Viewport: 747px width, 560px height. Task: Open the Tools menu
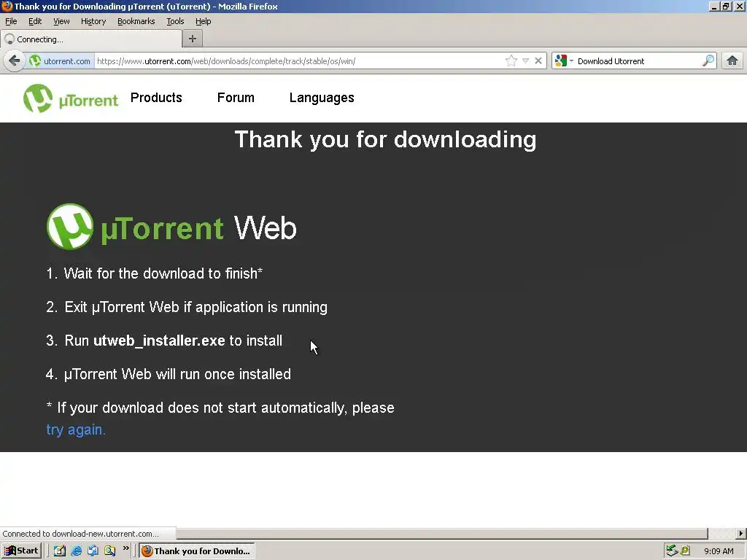[x=175, y=21]
